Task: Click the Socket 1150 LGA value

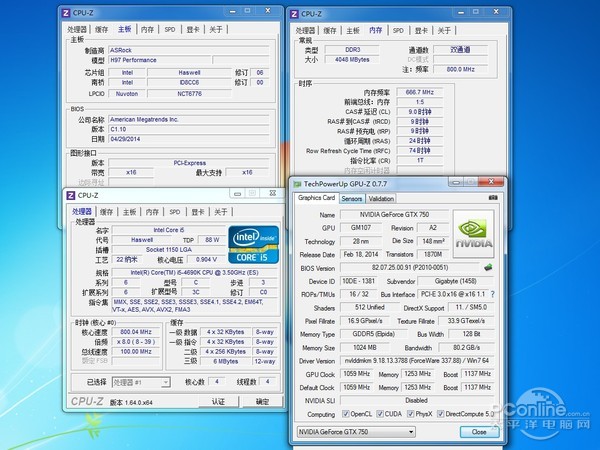Action: coord(169,249)
